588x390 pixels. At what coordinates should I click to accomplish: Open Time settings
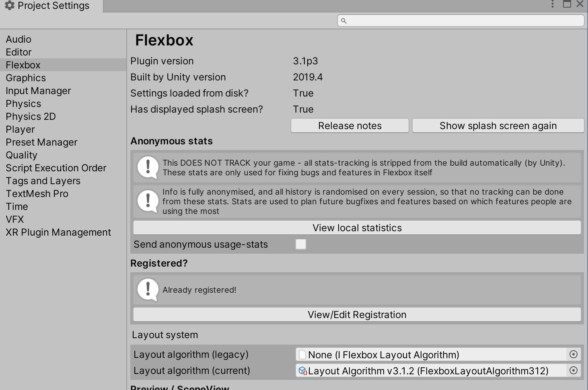coord(63,206)
